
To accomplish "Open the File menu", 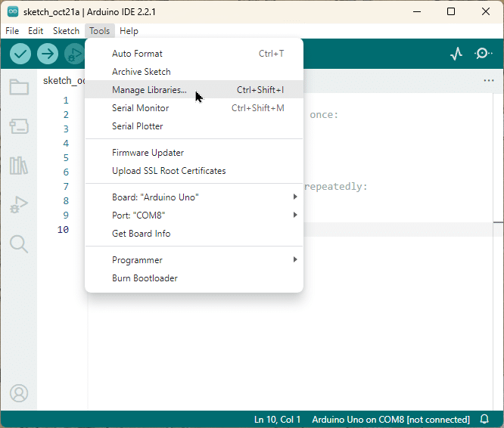I will click(12, 31).
